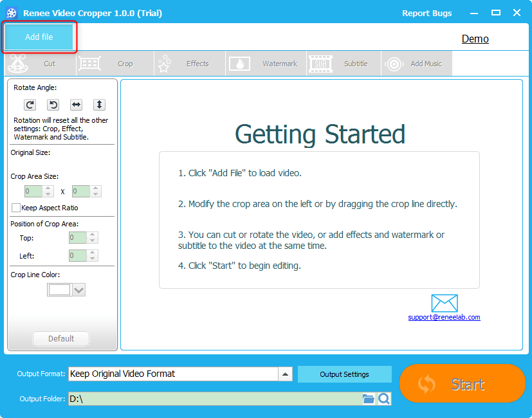
Task: Pick the white Crop Line Color swatch
Action: coord(59,290)
